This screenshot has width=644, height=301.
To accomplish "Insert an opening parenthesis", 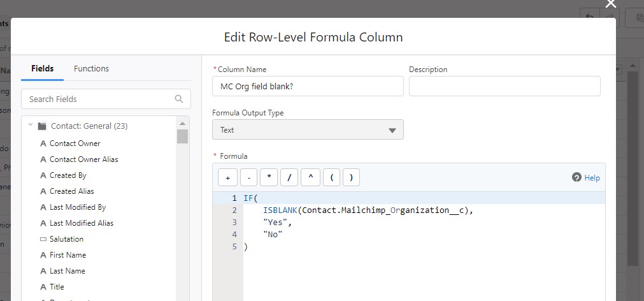I will [331, 178].
